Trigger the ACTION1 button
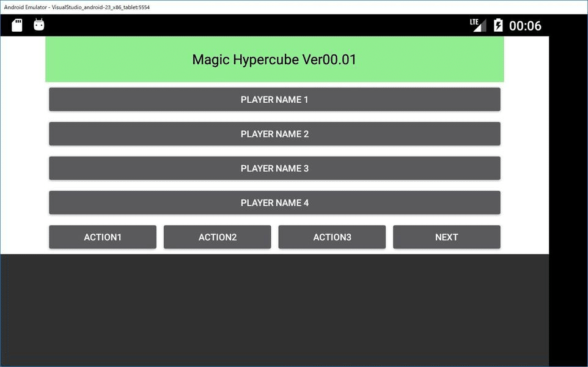The height and width of the screenshot is (367, 588). (103, 237)
